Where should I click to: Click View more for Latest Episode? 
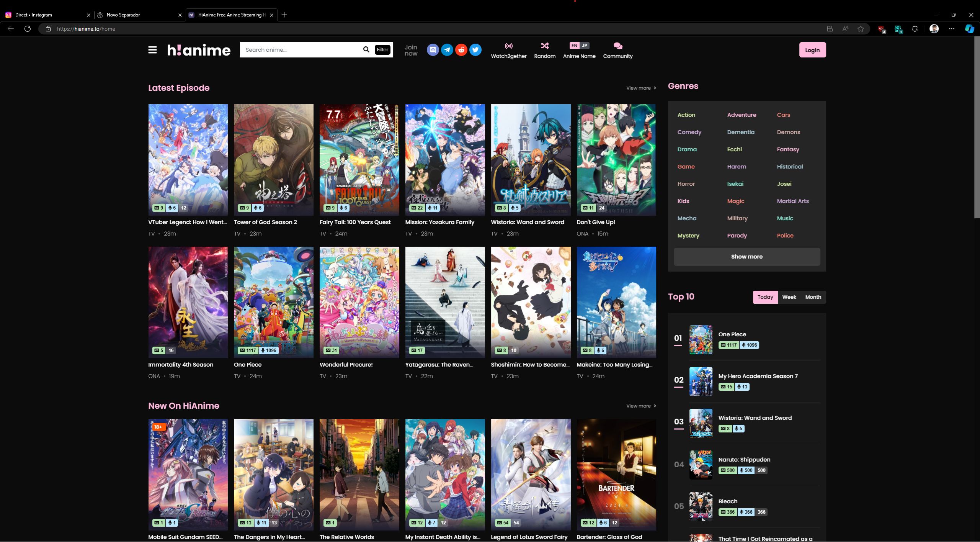click(641, 88)
